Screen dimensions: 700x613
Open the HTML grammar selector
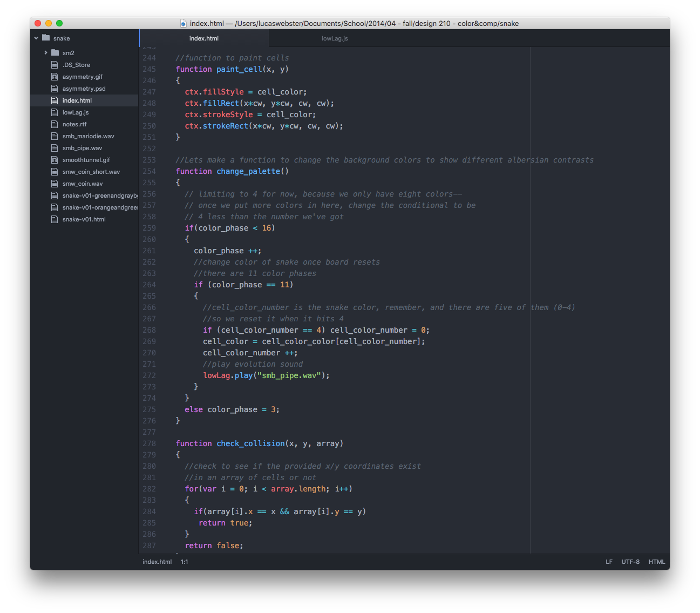click(x=657, y=562)
